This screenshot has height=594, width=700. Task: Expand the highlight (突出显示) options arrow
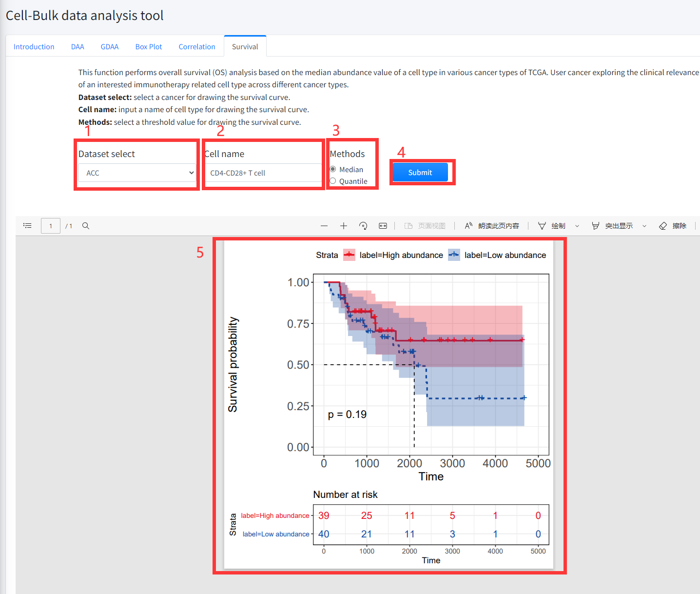point(644,226)
